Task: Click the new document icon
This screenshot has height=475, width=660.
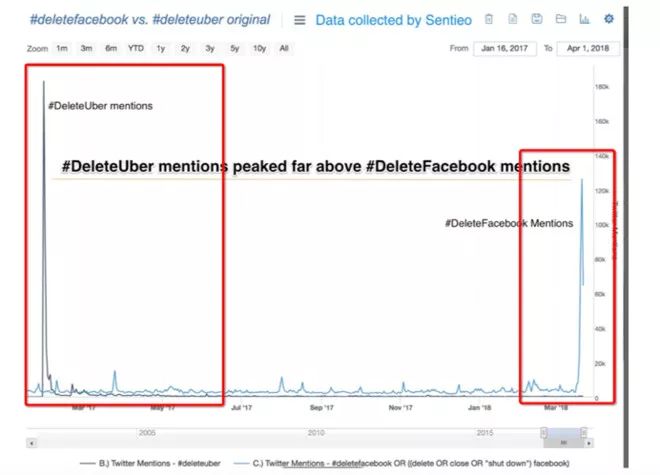Action: pyautogui.click(x=513, y=19)
